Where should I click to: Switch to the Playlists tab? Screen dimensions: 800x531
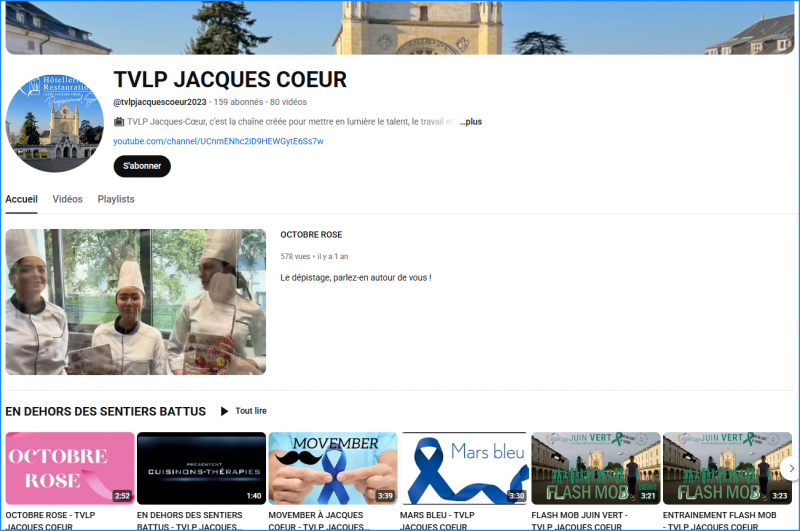tap(116, 199)
